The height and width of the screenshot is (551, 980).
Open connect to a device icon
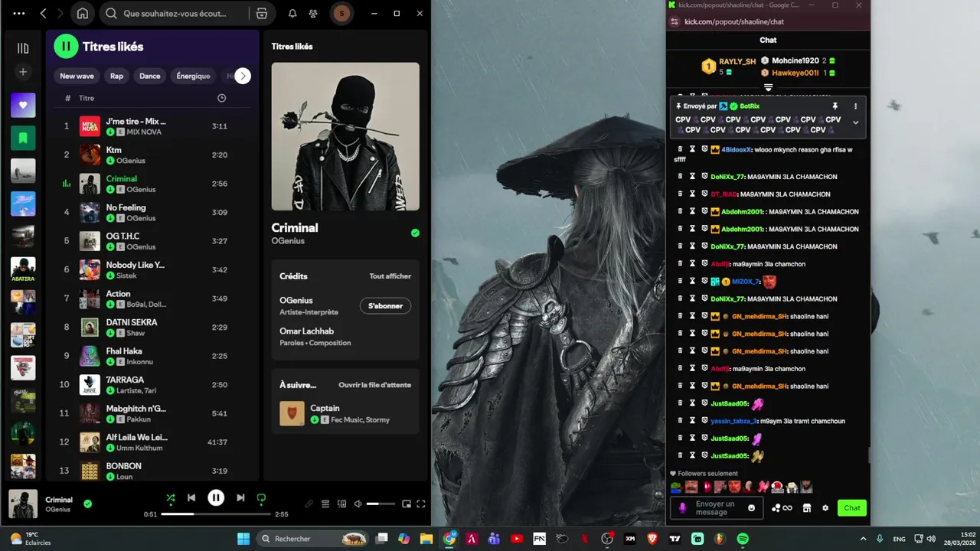coord(341,504)
